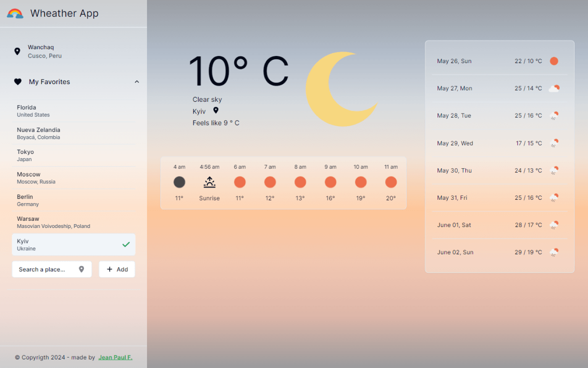Click the 8 am temperature reading
This screenshot has height=368, width=588.
pos(300,198)
